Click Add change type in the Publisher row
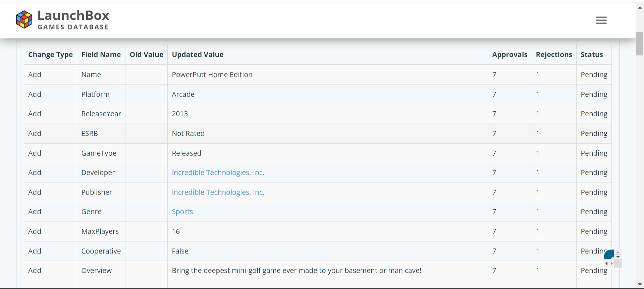This screenshot has width=644, height=289. pyautogui.click(x=35, y=192)
